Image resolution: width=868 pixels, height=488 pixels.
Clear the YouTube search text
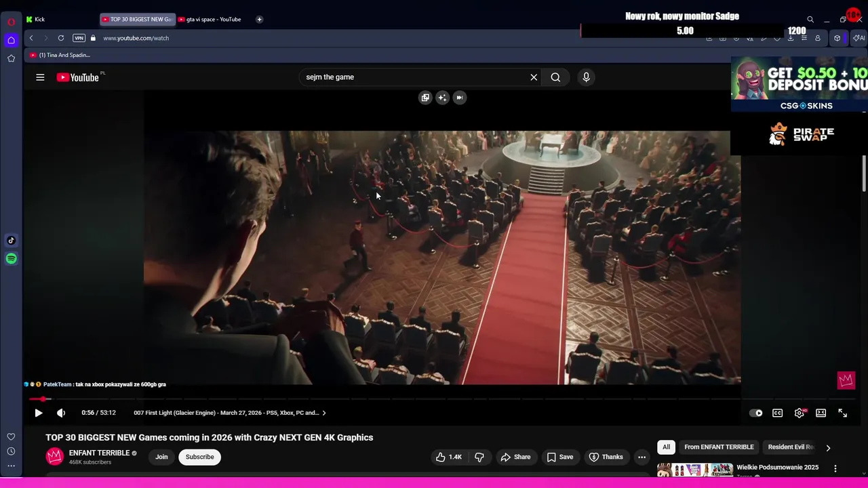pyautogui.click(x=534, y=77)
